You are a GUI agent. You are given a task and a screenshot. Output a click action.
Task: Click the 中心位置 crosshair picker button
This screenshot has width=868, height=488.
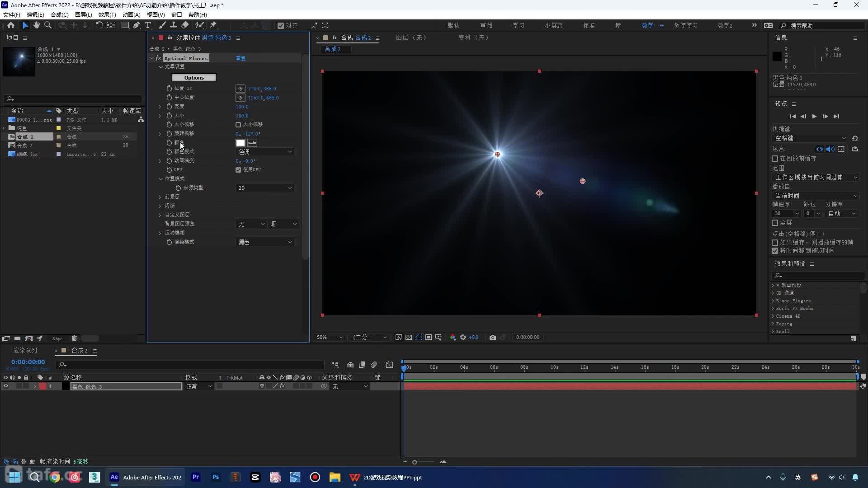tap(241, 98)
